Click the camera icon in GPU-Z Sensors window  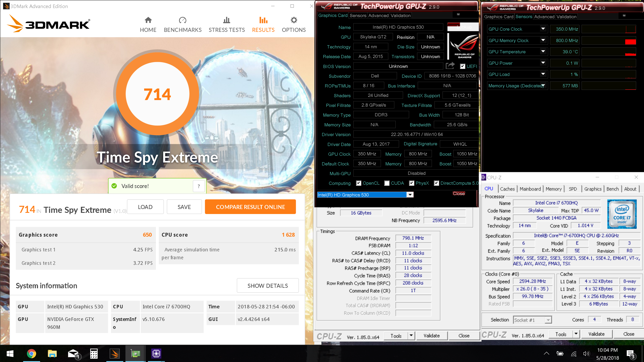point(624,16)
